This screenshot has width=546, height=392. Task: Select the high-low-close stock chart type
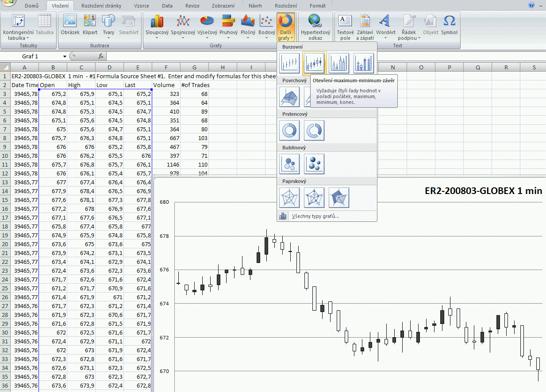(x=290, y=63)
